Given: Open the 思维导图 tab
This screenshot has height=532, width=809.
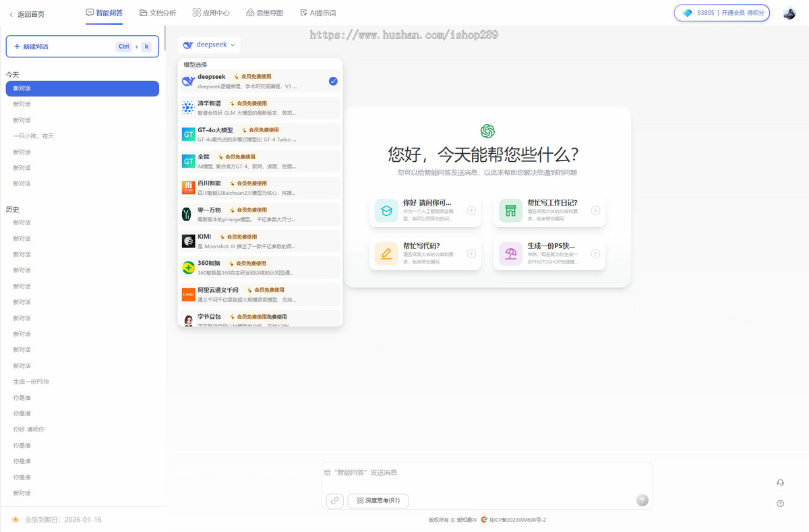Looking at the screenshot, I should (x=264, y=13).
